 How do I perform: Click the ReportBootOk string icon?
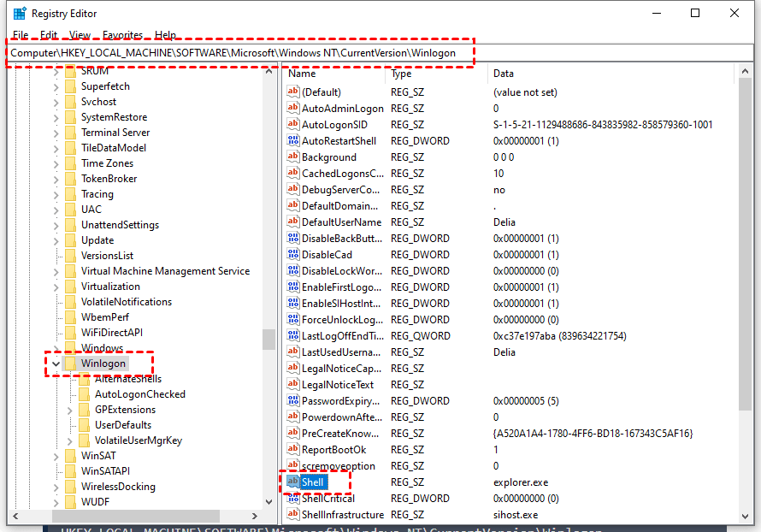coord(292,449)
